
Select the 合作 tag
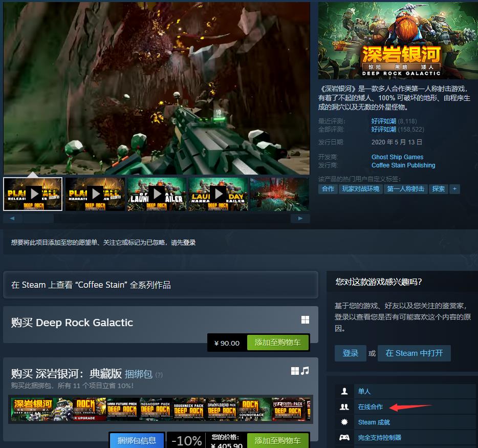point(328,189)
